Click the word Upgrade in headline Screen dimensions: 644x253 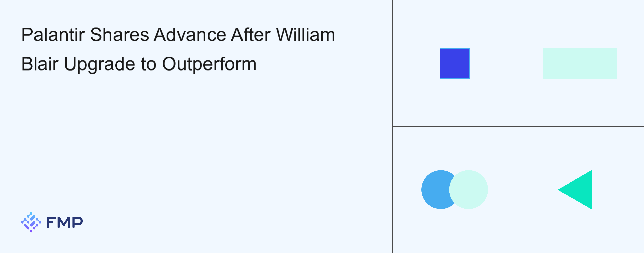(99, 64)
